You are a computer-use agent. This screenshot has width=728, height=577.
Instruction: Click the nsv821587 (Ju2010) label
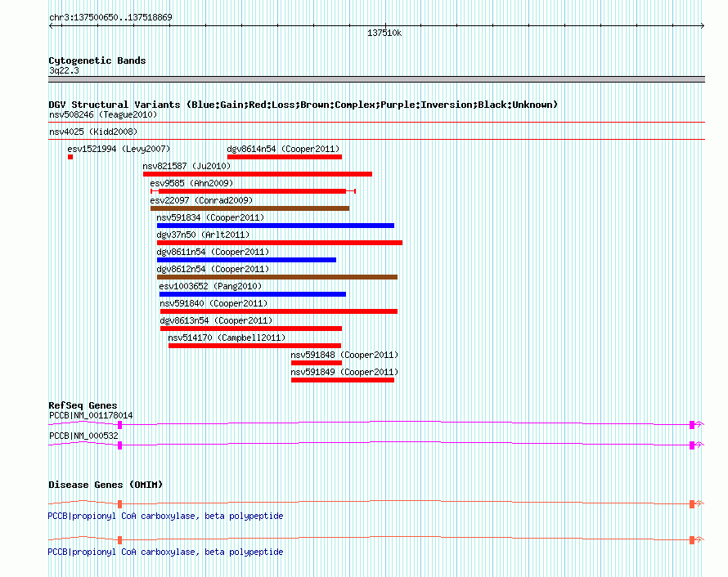tap(186, 166)
